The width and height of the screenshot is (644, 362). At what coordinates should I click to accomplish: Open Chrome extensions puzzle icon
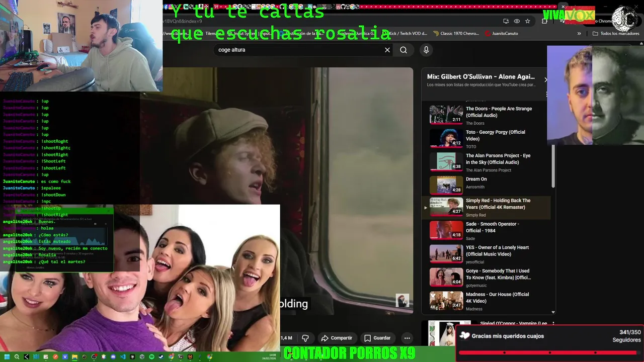[x=544, y=21]
